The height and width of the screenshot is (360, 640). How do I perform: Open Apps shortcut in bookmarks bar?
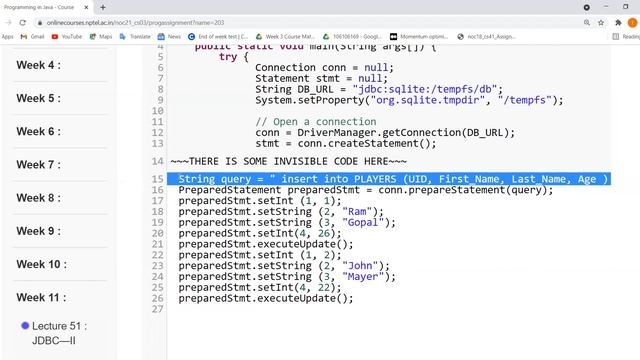click(7, 37)
